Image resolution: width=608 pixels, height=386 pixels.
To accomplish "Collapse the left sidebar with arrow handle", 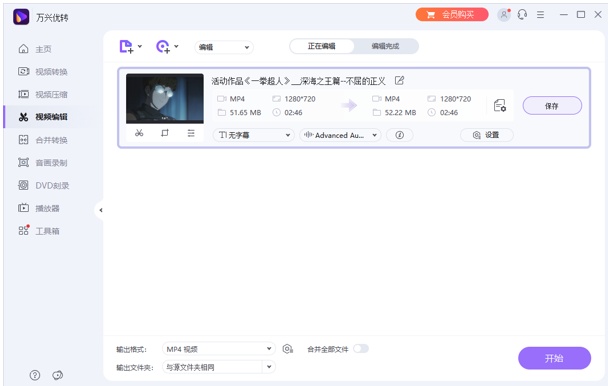I will [x=100, y=210].
